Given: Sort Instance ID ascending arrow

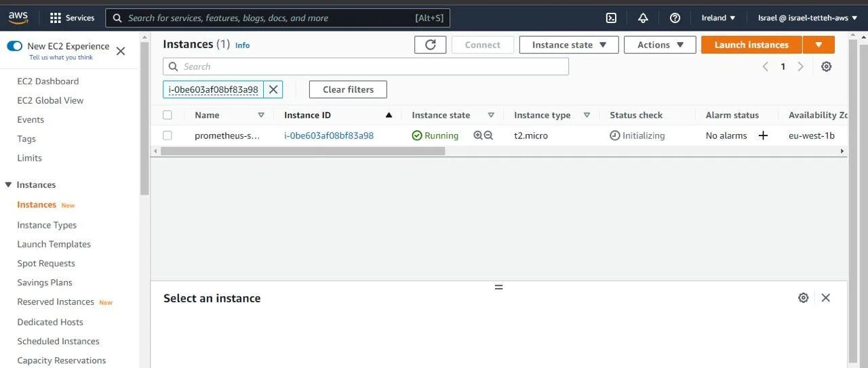Looking at the screenshot, I should pyautogui.click(x=389, y=115).
